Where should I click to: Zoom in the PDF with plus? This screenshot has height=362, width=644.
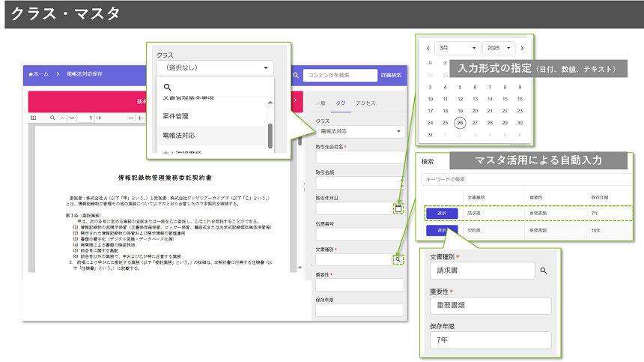click(139, 118)
